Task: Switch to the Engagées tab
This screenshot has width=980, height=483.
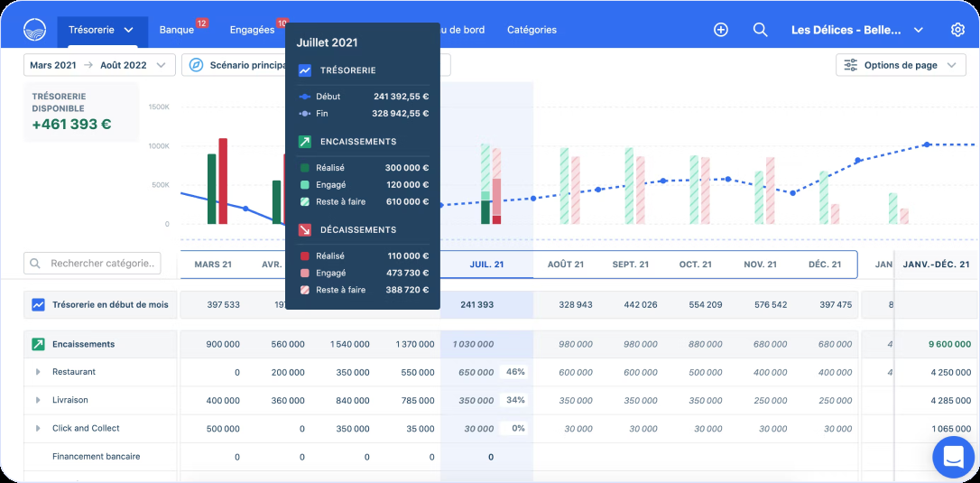Action: [x=252, y=30]
